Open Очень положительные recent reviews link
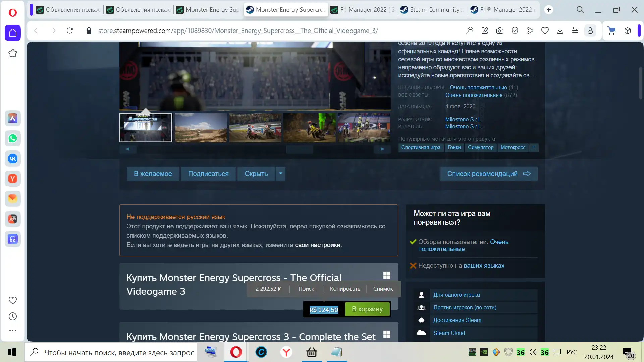 478,87
